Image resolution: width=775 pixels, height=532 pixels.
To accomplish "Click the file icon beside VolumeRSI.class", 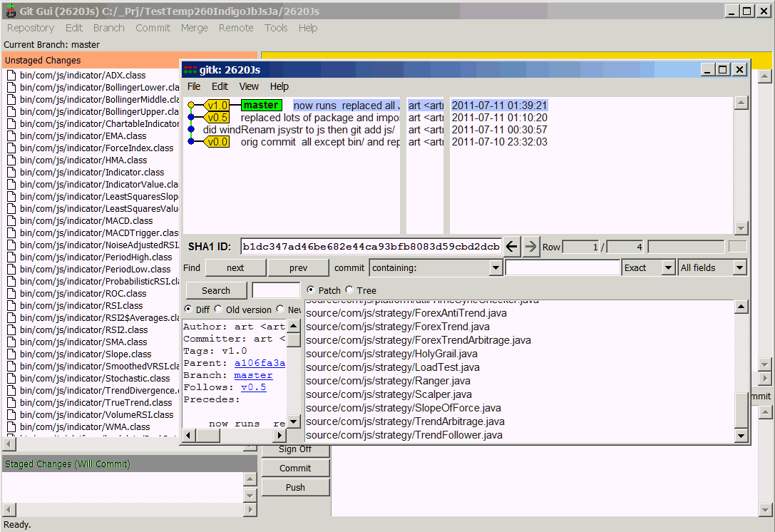I will click(x=11, y=414).
